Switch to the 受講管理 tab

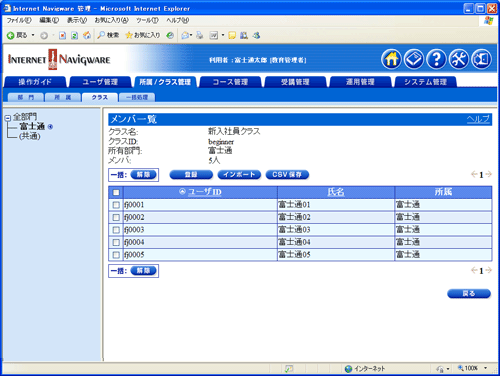[295, 82]
